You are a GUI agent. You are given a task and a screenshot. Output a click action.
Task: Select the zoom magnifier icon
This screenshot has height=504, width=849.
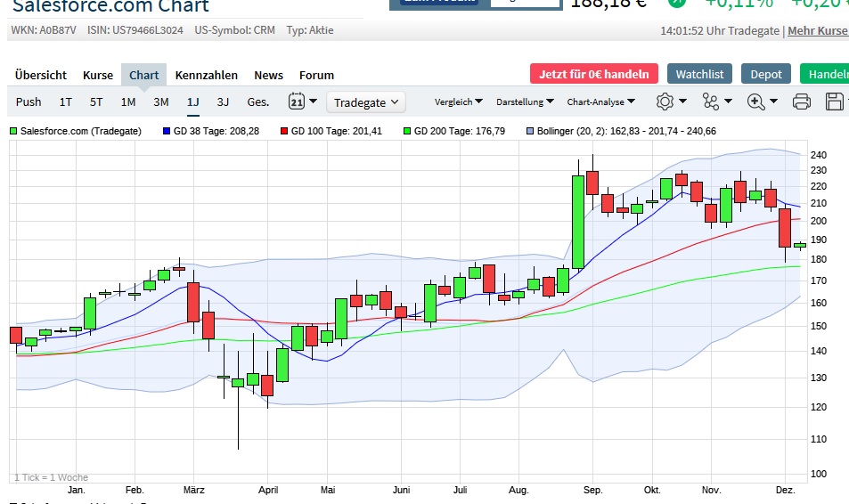[x=755, y=102]
